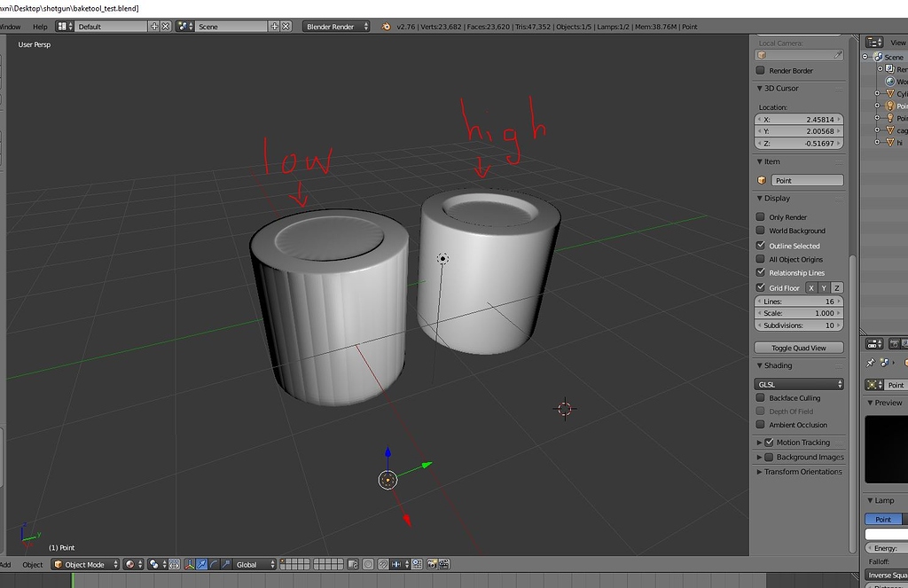This screenshot has height=588, width=908.
Task: Click the Snap magnet icon in the header
Action: pos(383,565)
